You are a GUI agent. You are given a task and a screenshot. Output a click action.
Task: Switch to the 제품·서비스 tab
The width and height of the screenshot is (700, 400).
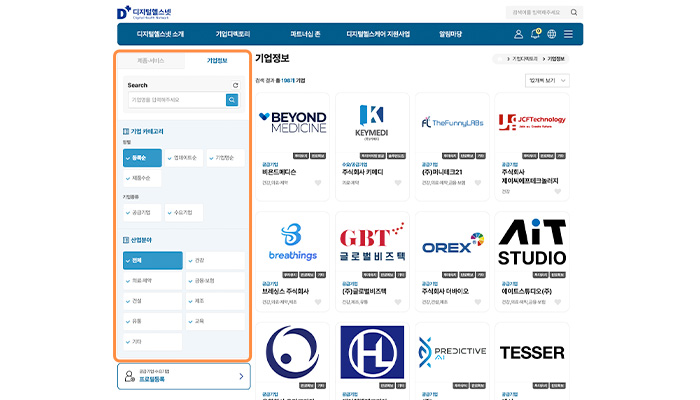click(150, 60)
